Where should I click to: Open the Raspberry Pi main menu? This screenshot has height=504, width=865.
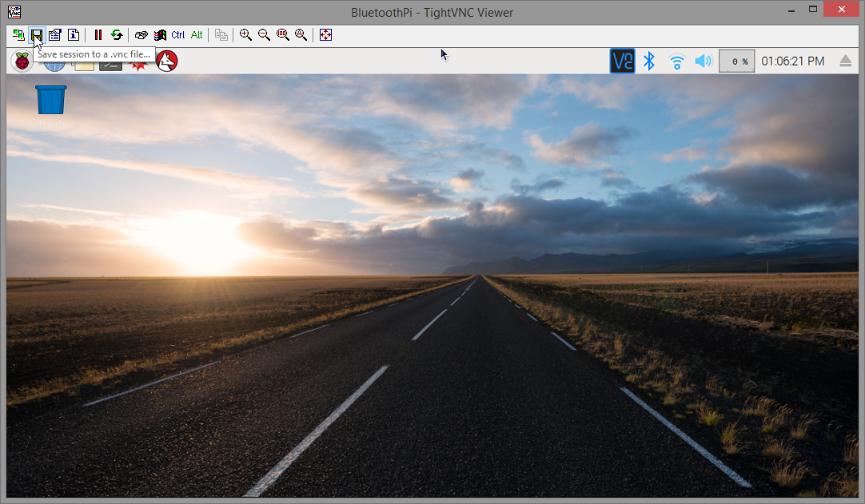click(x=22, y=61)
